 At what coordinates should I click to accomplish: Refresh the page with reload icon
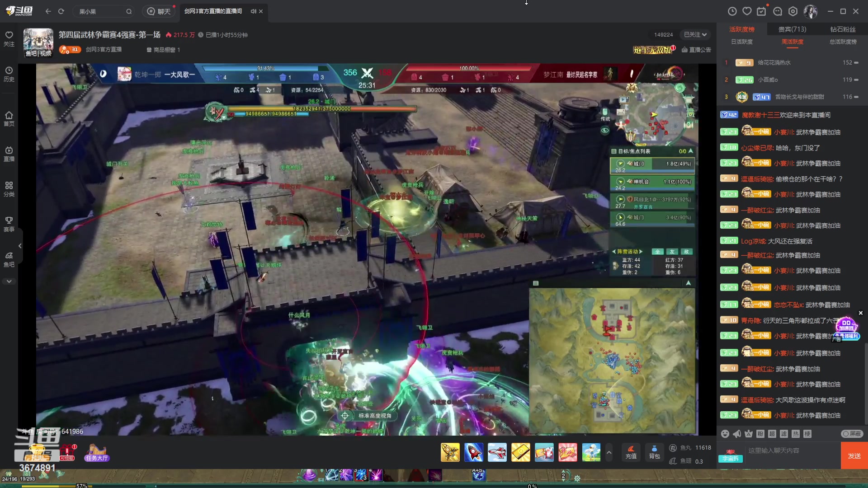61,11
